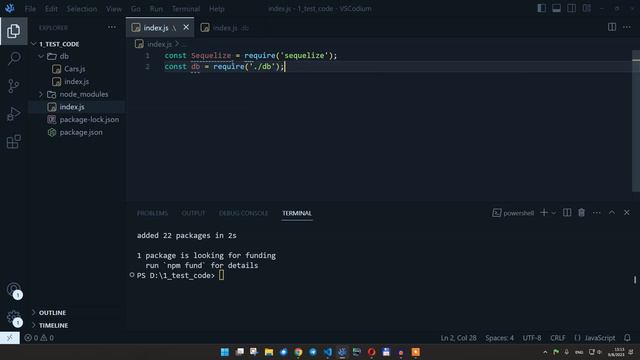This screenshot has height=360, width=640.
Task: Open editor more actions ellipsis
Action: 627,27
